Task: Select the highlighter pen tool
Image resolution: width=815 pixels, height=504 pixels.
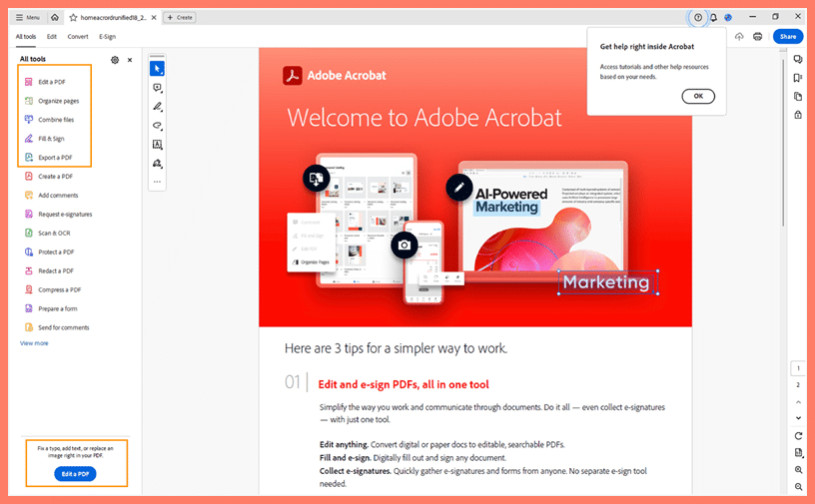Action: click(157, 107)
